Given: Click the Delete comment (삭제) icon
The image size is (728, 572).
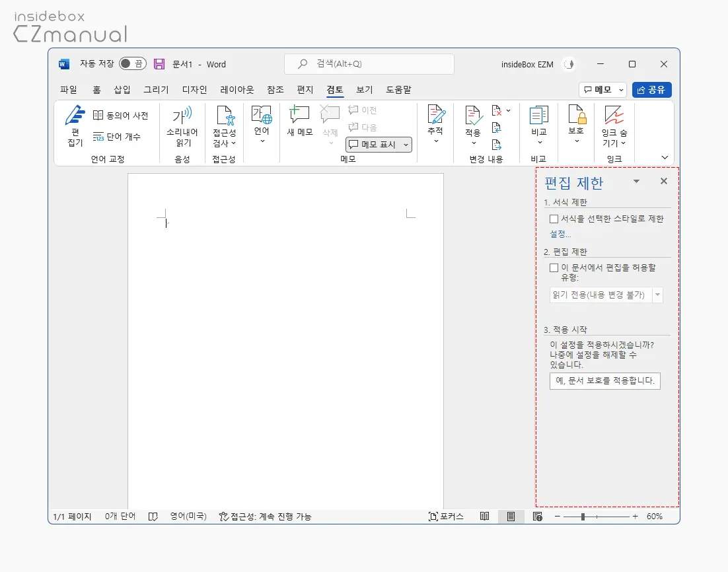Looking at the screenshot, I should click(330, 114).
